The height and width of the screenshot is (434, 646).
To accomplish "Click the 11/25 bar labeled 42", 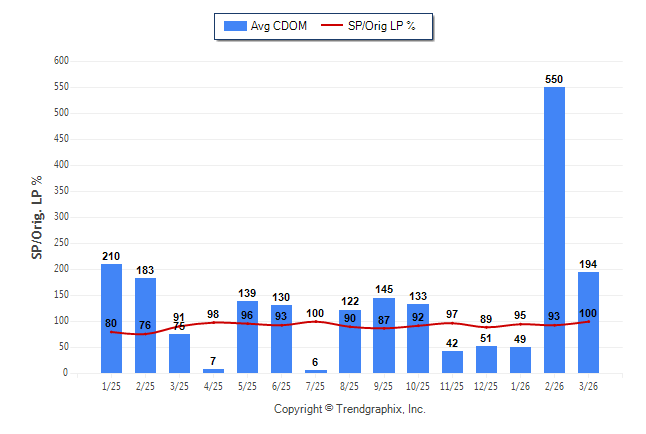I will click(x=452, y=362).
